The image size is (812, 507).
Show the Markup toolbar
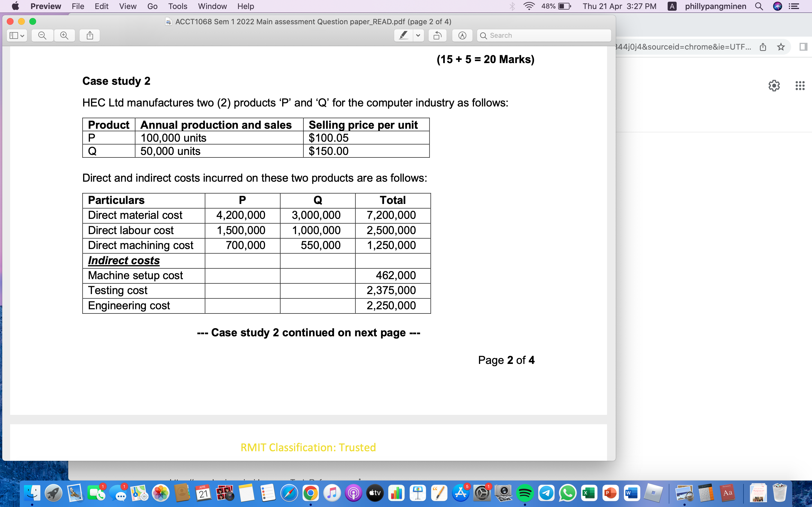(x=462, y=35)
